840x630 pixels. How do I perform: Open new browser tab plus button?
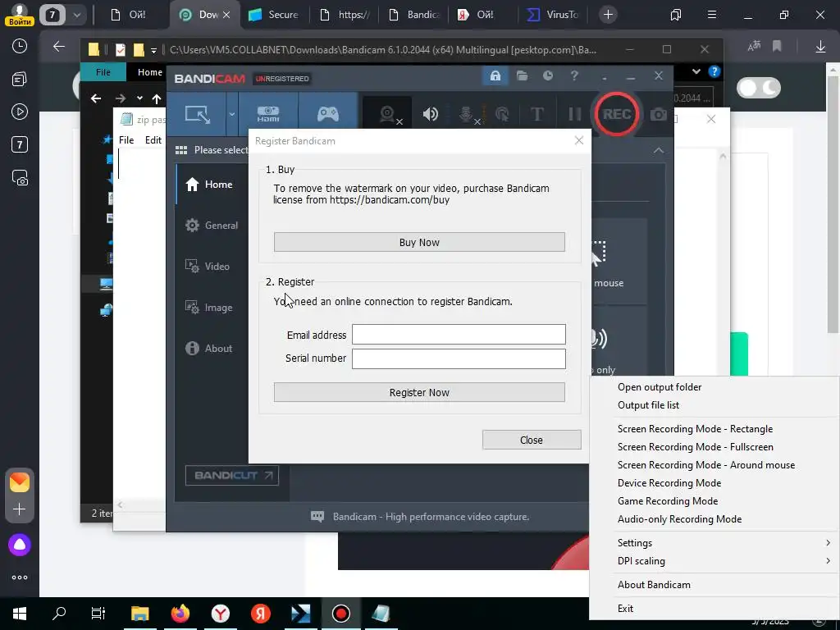pyautogui.click(x=608, y=15)
